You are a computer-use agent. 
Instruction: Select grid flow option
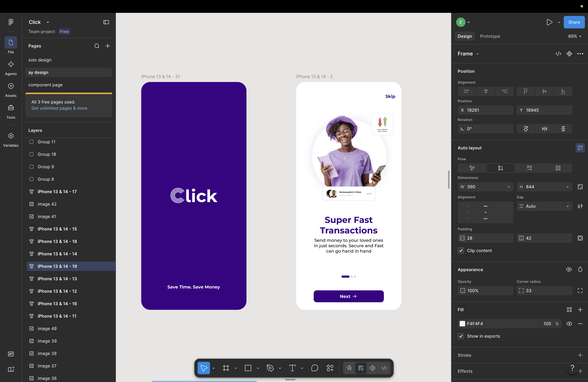558,168
